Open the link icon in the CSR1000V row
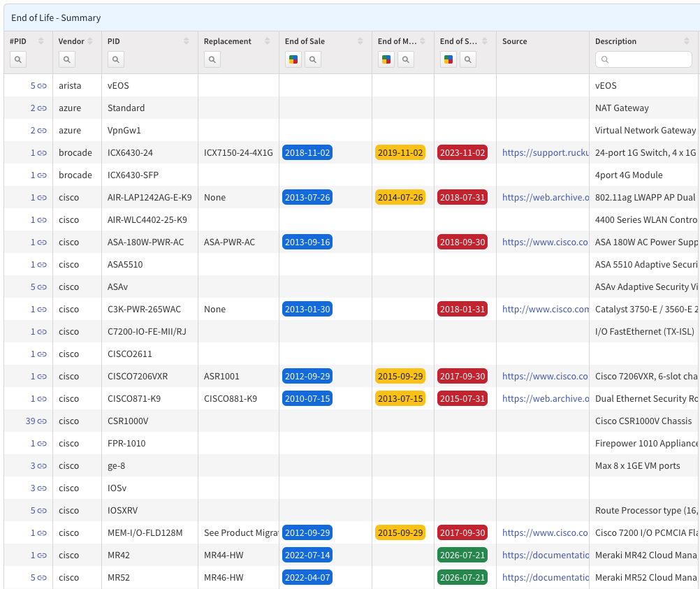This screenshot has height=589, width=700. click(x=42, y=421)
